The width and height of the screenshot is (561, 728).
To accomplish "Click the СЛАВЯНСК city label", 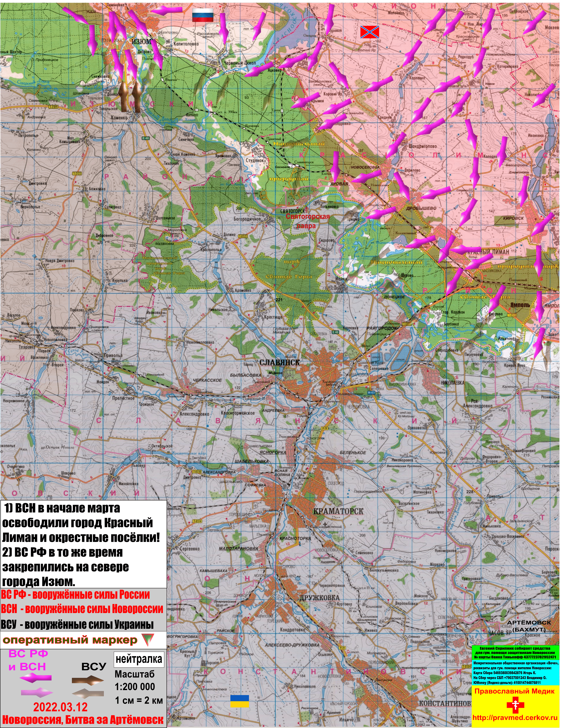I will [x=279, y=363].
